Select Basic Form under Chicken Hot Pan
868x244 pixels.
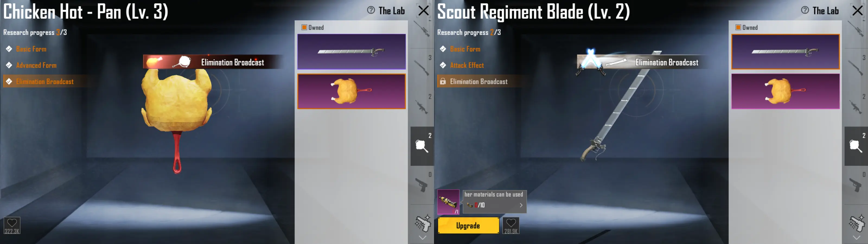pos(31,49)
